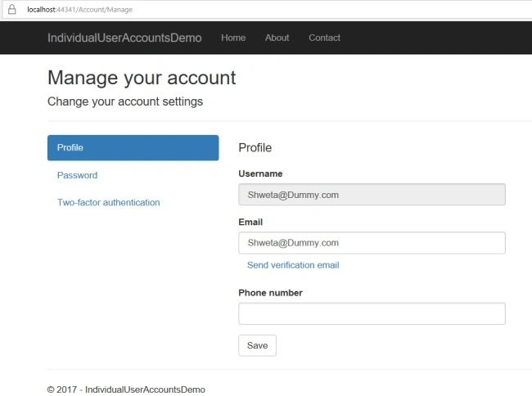Image resolution: width=532 pixels, height=396 pixels.
Task: Click the Profile section heading
Action: click(255, 148)
